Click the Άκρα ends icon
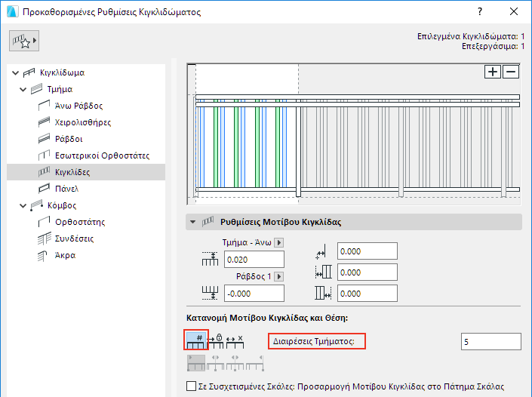 [43, 256]
